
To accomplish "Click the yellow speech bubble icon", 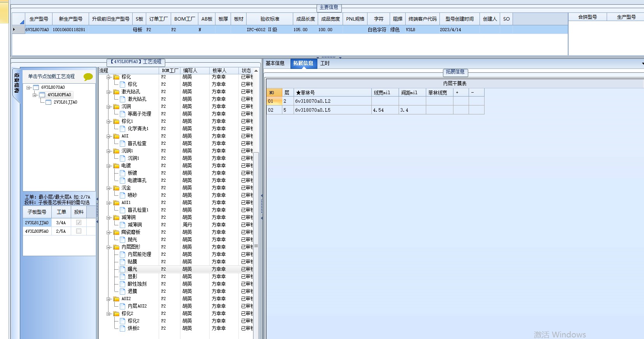I will [x=88, y=77].
